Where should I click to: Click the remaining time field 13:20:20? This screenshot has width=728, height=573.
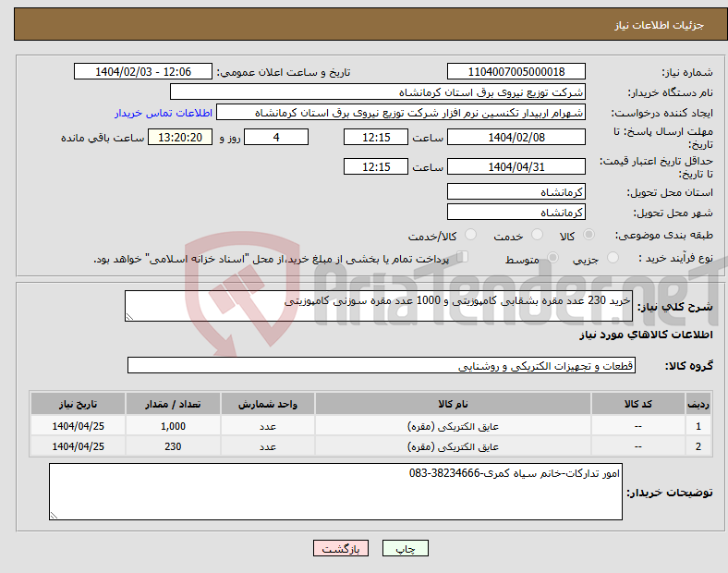coord(180,137)
